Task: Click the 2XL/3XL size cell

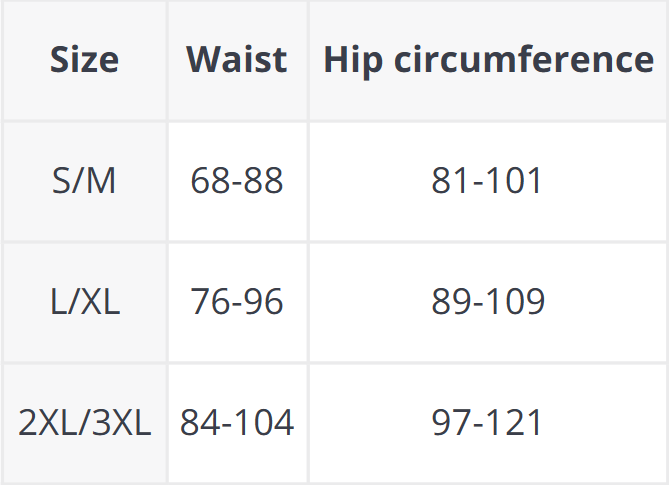Action: point(84,422)
